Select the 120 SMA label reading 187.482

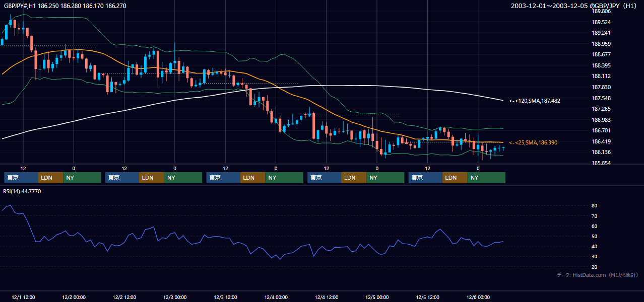[534, 101]
